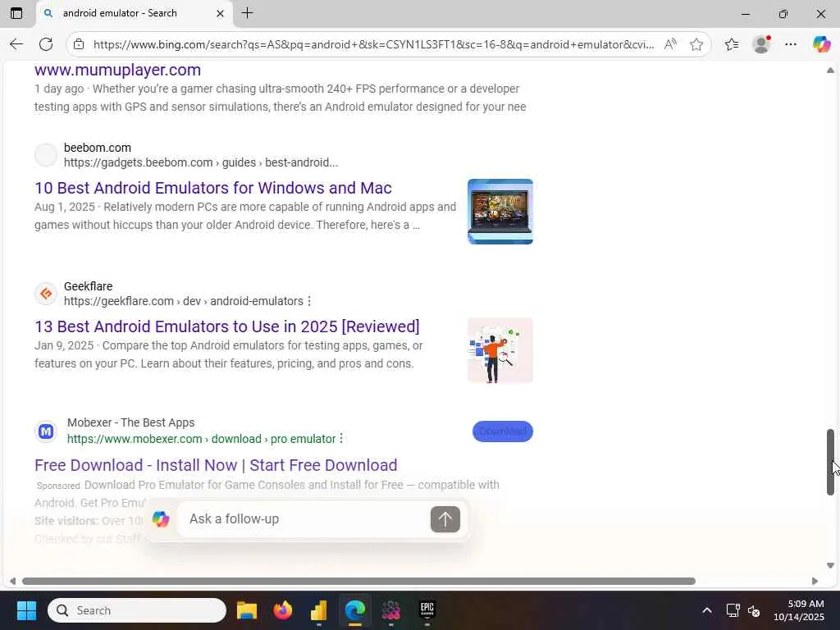Go back to the previous page
Screen dimensions: 840x630
(x=16, y=44)
